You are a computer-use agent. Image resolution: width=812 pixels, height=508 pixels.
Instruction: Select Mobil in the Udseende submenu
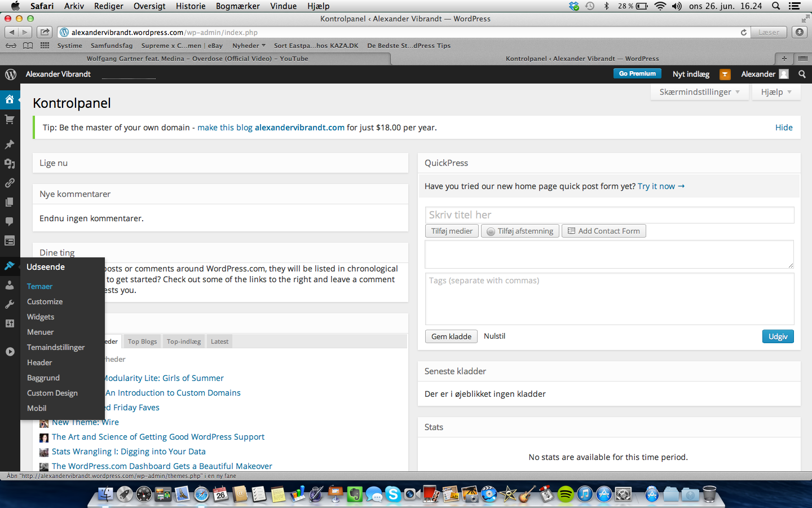(37, 408)
